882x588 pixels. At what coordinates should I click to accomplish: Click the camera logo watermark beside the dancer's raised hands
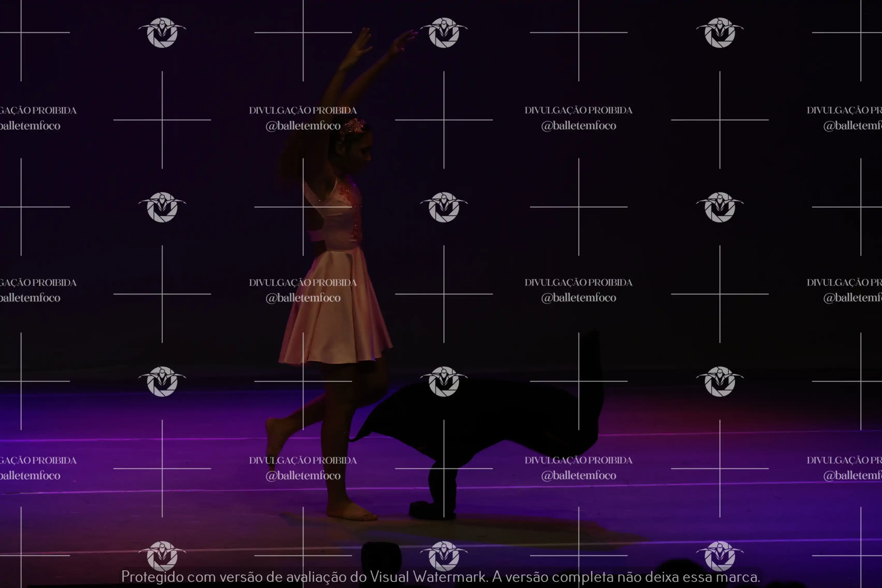pos(444,33)
